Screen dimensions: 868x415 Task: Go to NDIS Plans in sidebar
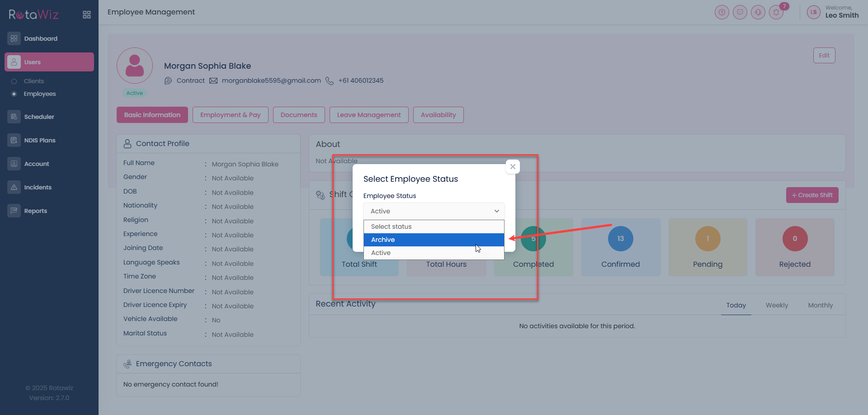[x=40, y=140]
